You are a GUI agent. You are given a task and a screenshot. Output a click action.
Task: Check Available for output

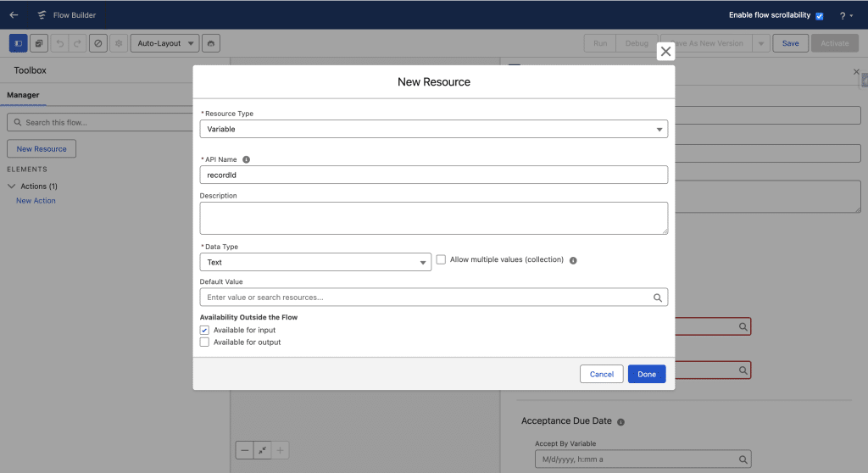click(204, 342)
